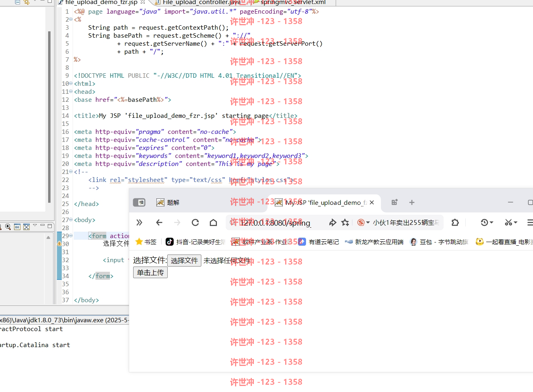The image size is (533, 392).
Task: Open 书签 bookmarks folder
Action: point(146,242)
